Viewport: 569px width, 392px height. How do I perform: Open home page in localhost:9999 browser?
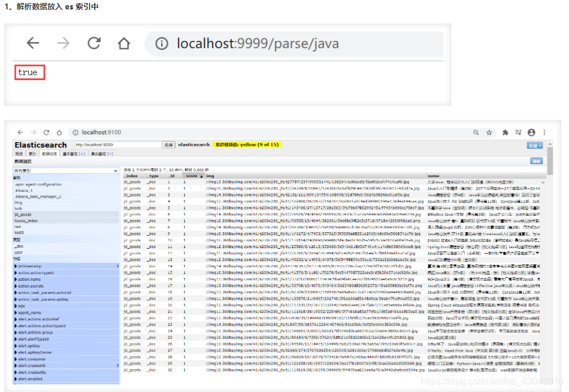pyautogui.click(x=124, y=43)
